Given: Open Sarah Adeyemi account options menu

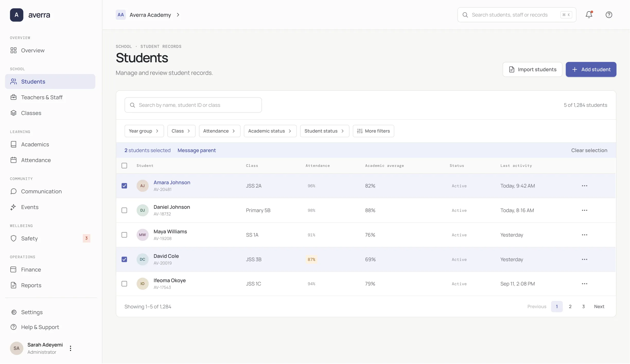Looking at the screenshot, I should (71, 348).
